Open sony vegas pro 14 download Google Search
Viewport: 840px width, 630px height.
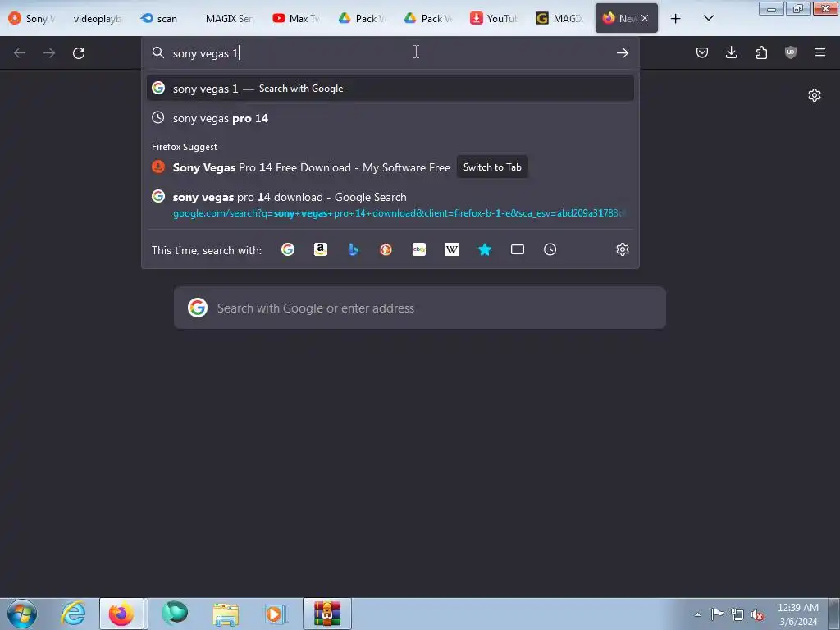point(390,204)
